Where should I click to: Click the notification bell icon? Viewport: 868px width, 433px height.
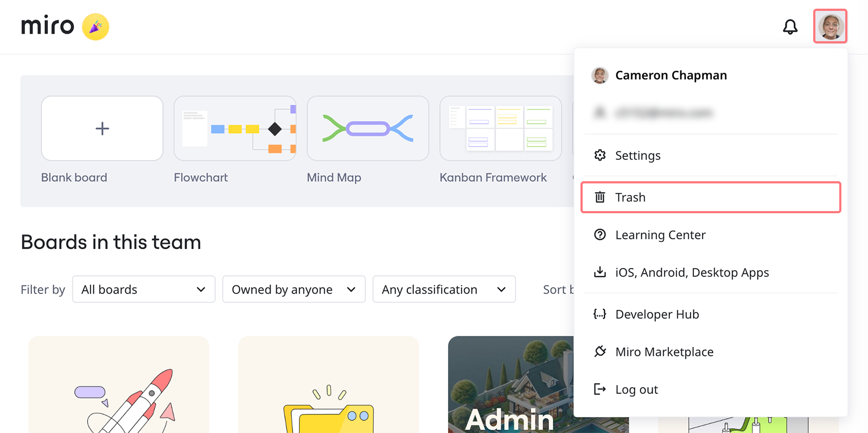tap(790, 27)
